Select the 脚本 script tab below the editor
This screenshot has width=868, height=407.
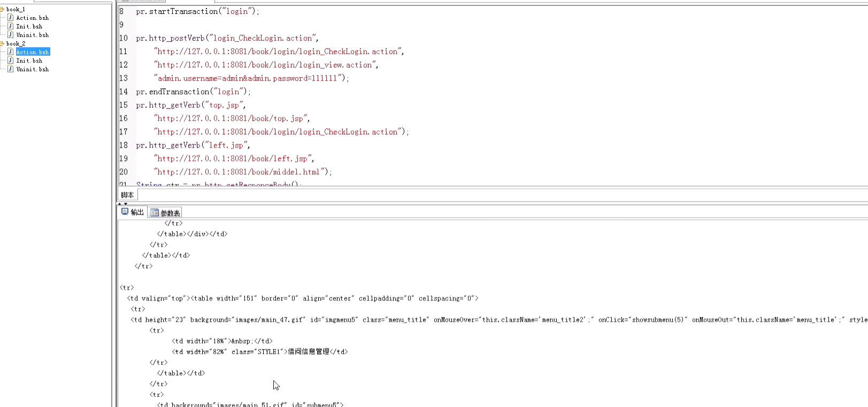[x=127, y=195]
